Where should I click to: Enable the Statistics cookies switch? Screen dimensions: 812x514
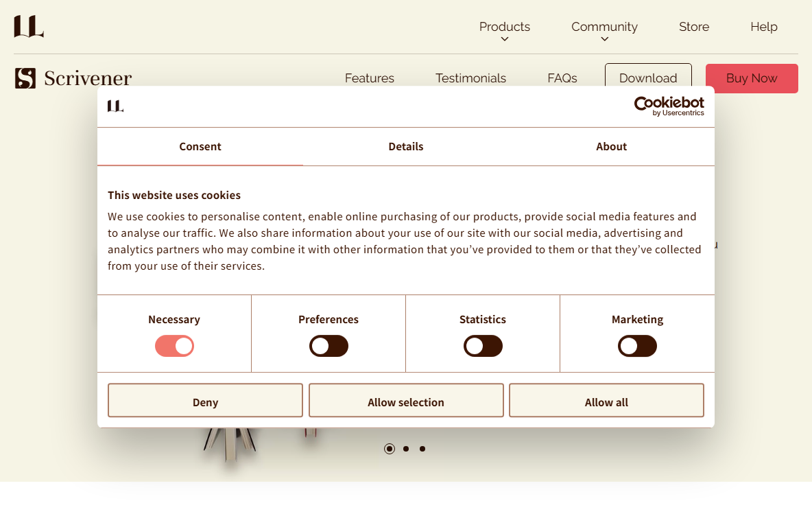(x=483, y=346)
